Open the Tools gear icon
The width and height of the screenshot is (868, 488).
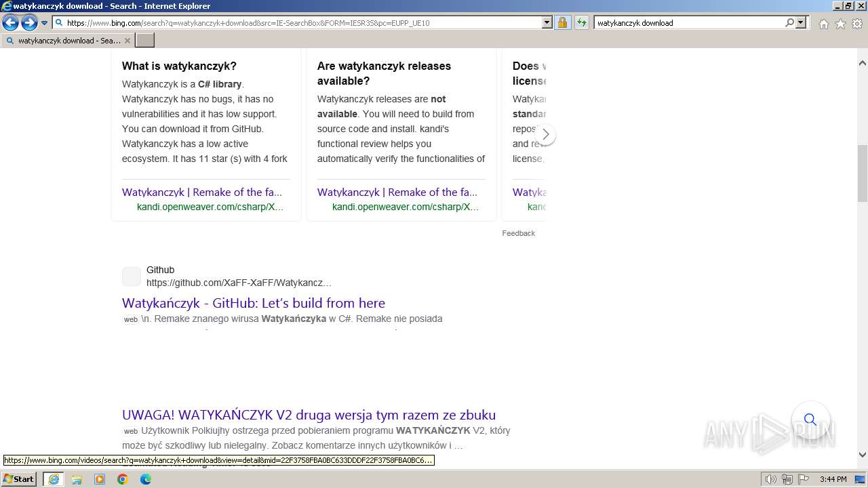[x=857, y=24]
